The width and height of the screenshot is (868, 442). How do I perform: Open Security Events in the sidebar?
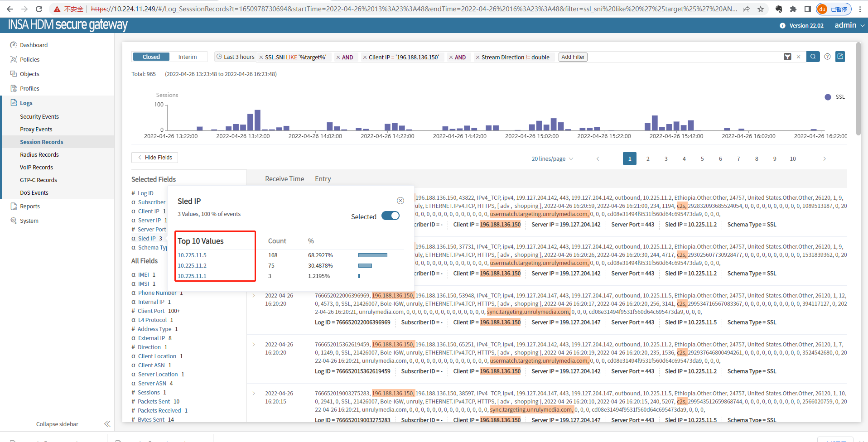[39, 116]
